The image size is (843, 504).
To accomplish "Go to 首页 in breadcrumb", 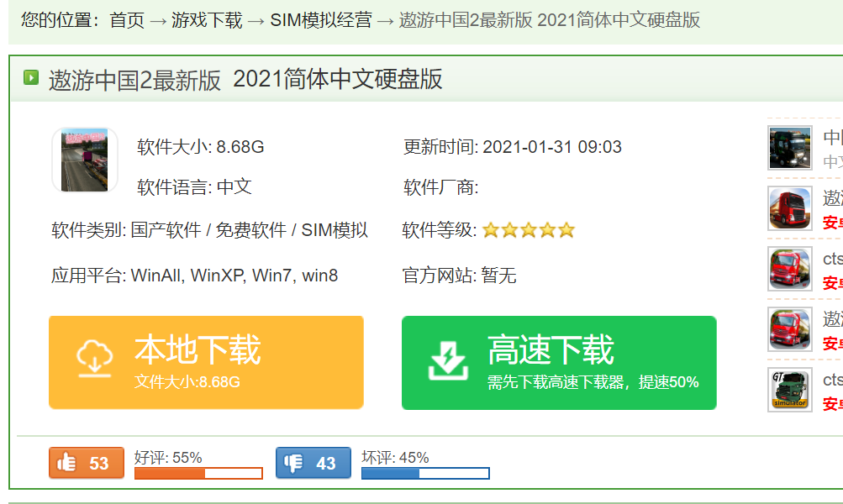I will tap(127, 20).
